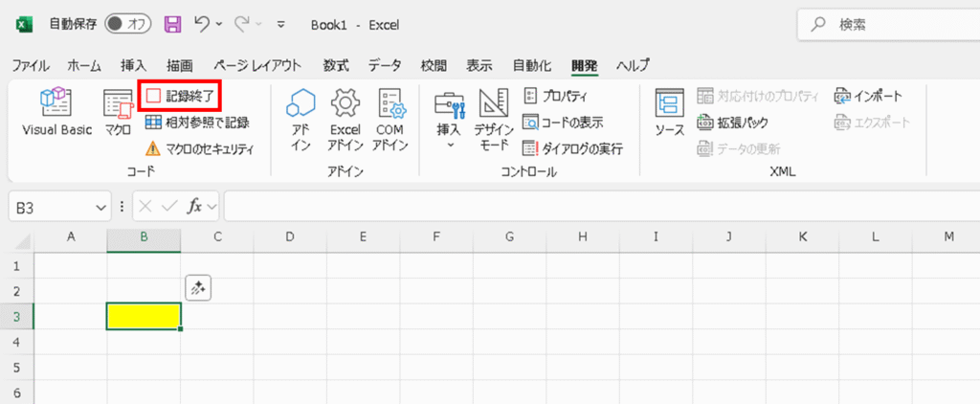Viewport: 980px width, 404px height.
Task: Click ダイアログの実行
Action: click(x=572, y=148)
